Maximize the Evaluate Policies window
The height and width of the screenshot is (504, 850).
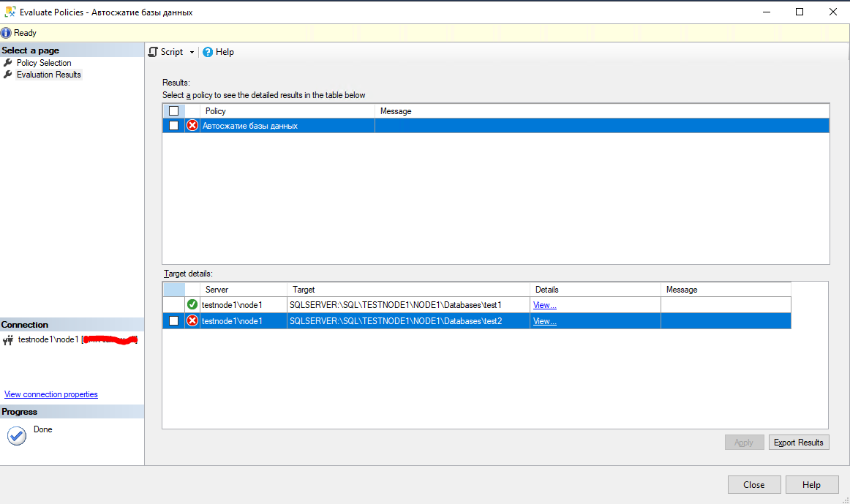tap(800, 12)
